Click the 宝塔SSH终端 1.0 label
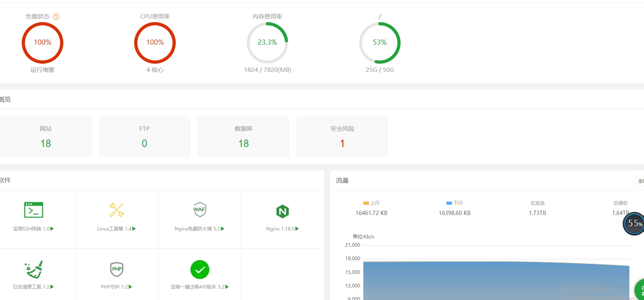The height and width of the screenshot is (300, 644). pyautogui.click(x=31, y=229)
